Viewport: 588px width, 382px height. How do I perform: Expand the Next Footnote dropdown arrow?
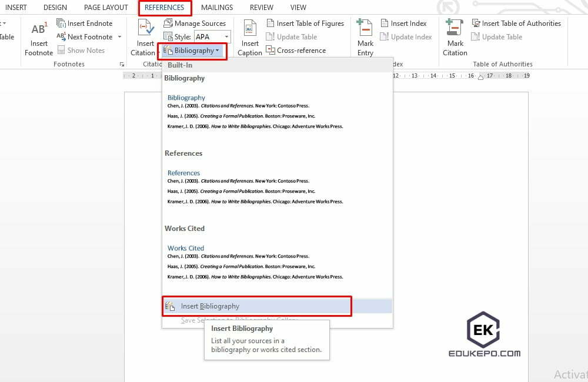pos(119,36)
